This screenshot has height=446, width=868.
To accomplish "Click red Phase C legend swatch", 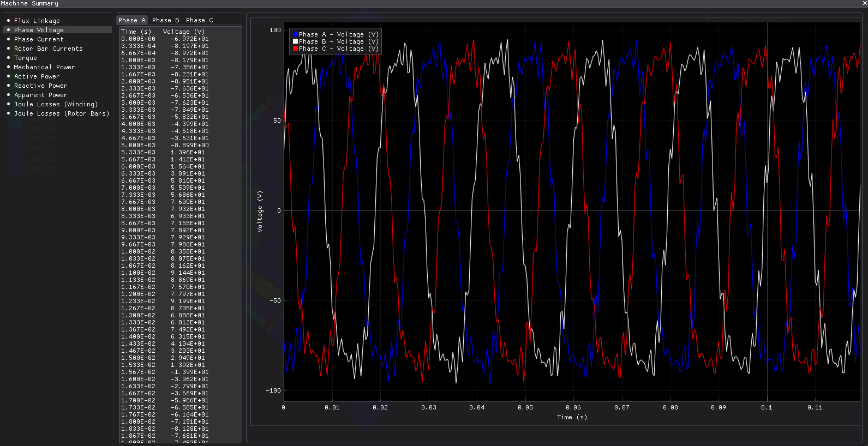I will click(295, 49).
